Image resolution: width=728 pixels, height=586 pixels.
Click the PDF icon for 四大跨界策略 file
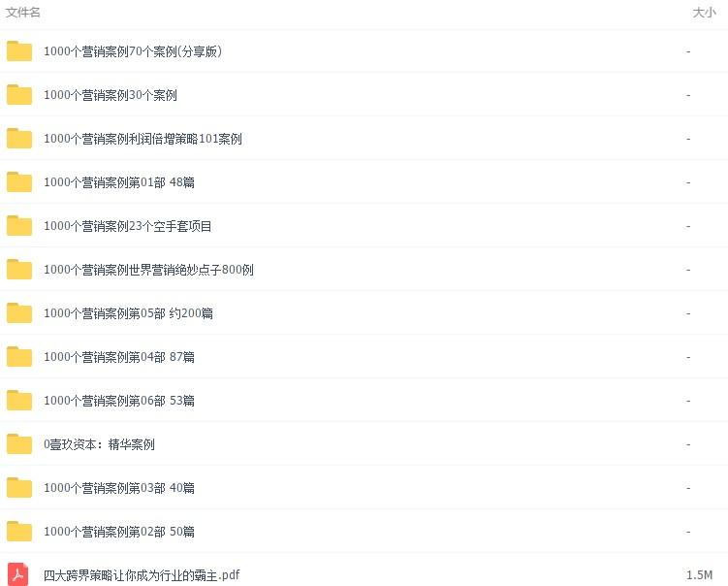tap(18, 574)
